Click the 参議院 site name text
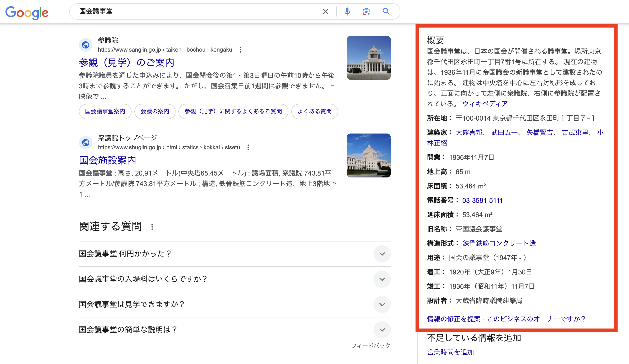 (108, 40)
